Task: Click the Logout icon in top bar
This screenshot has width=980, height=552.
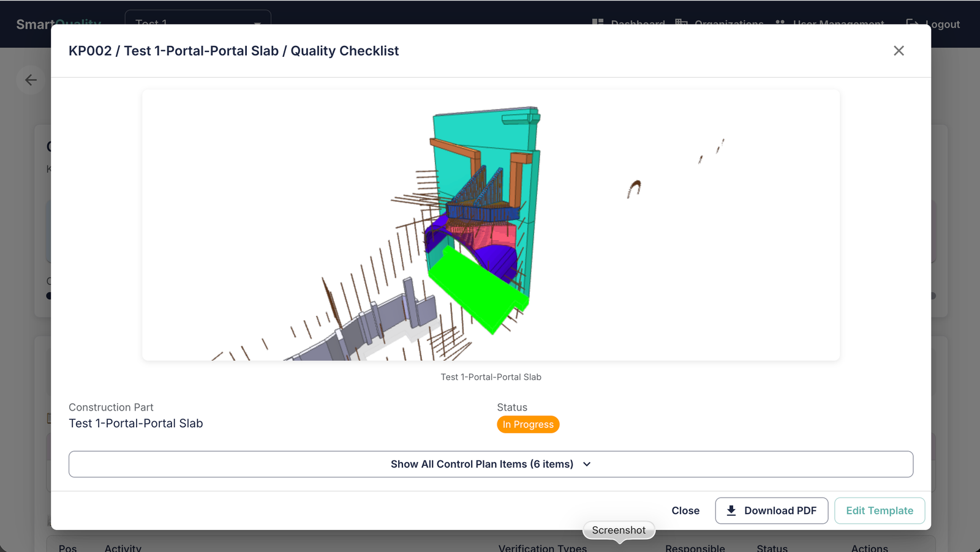Action: (913, 23)
